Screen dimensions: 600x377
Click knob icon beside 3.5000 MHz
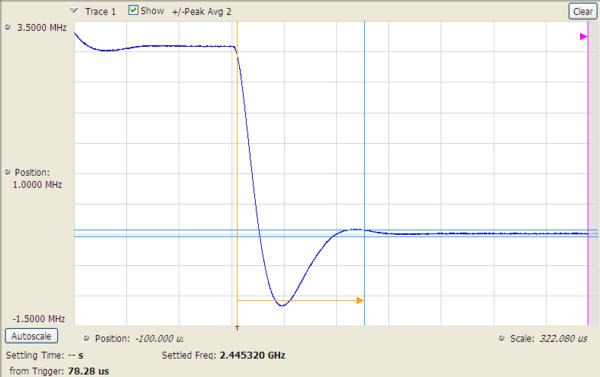coord(8,27)
